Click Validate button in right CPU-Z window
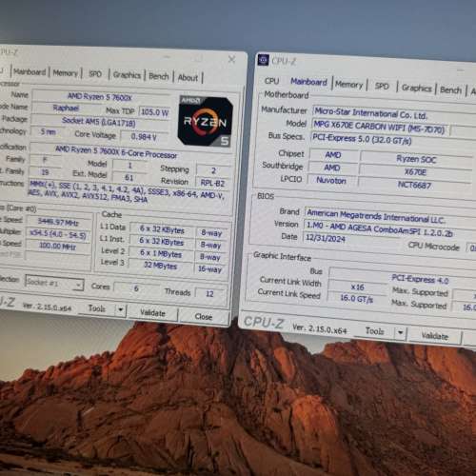 click(435, 336)
